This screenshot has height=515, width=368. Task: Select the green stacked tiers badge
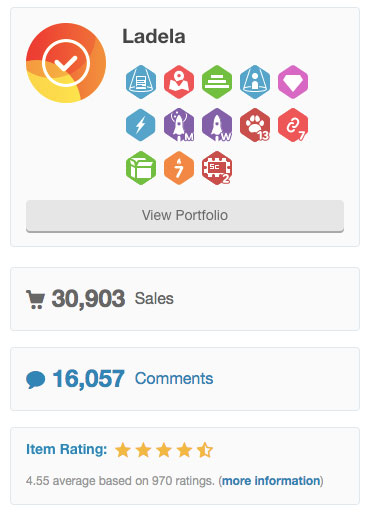(x=217, y=82)
